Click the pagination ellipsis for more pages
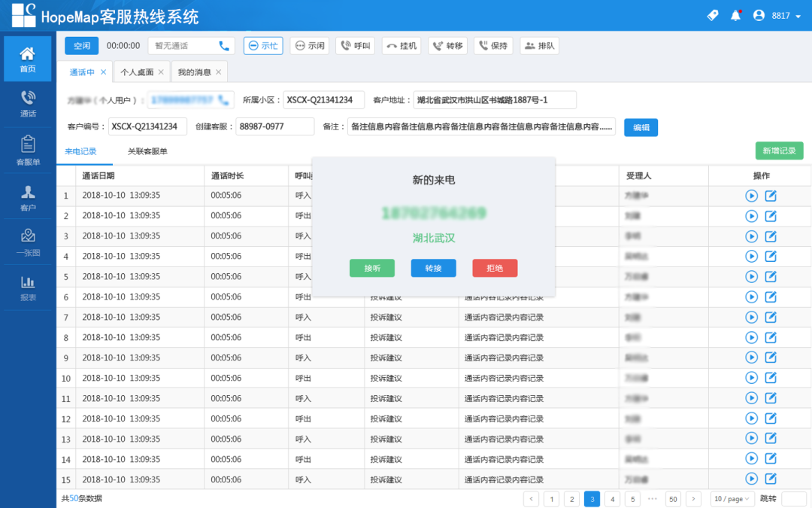 [x=653, y=499]
